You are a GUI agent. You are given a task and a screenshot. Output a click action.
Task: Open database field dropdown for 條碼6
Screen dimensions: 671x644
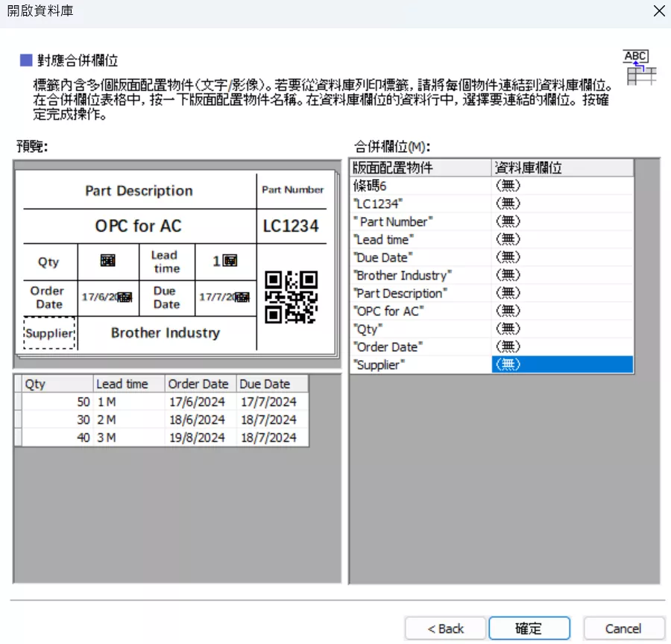tap(563, 186)
